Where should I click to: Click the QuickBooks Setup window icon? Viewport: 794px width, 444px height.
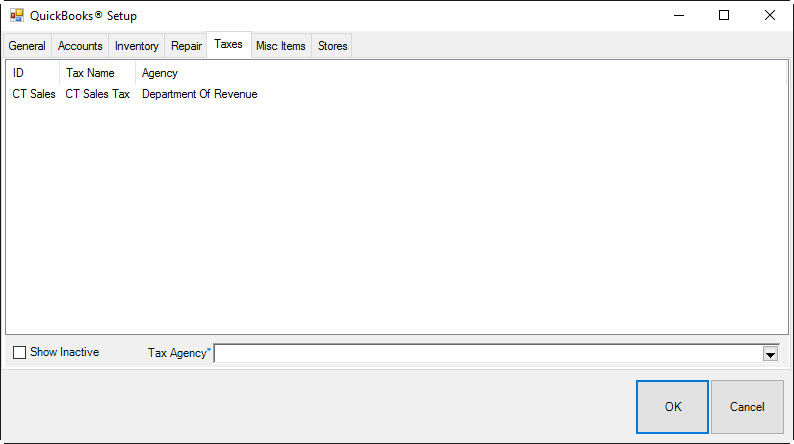[x=17, y=16]
